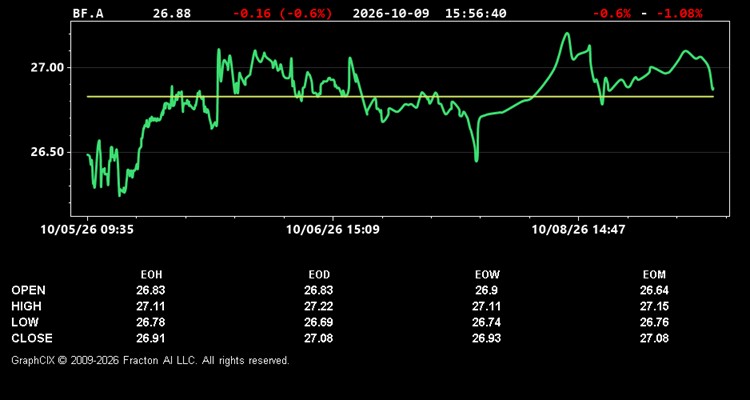Click the BF.A ticker symbol
The width and height of the screenshot is (750, 400).
coord(88,13)
